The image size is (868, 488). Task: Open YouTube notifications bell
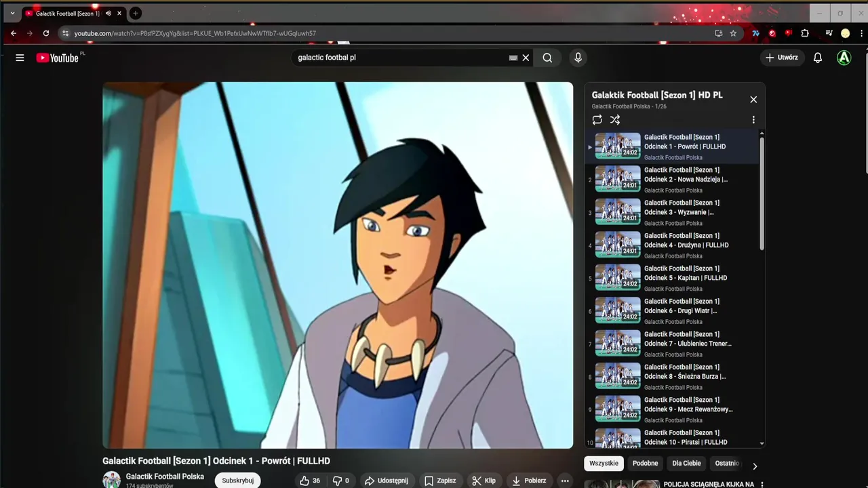click(x=818, y=58)
